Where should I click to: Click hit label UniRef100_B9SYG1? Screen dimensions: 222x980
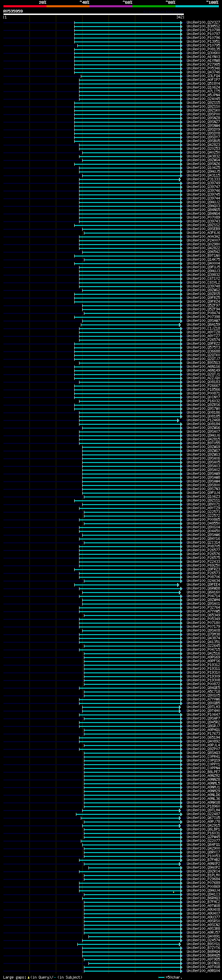203,944
